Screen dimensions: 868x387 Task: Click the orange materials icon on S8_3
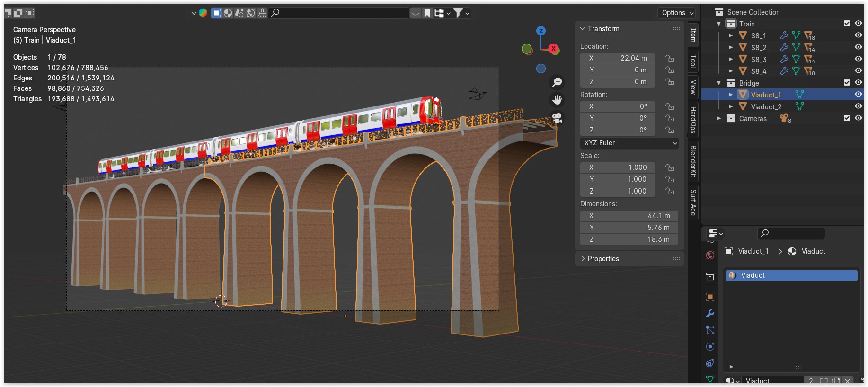pos(809,59)
